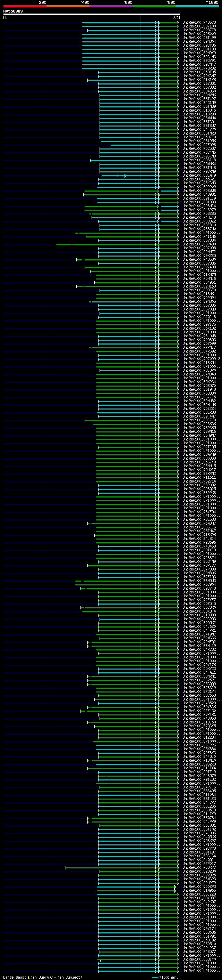This screenshot has height=980, width=222.
Task: Open hit label UniRef100_P48578
Action: point(199,23)
